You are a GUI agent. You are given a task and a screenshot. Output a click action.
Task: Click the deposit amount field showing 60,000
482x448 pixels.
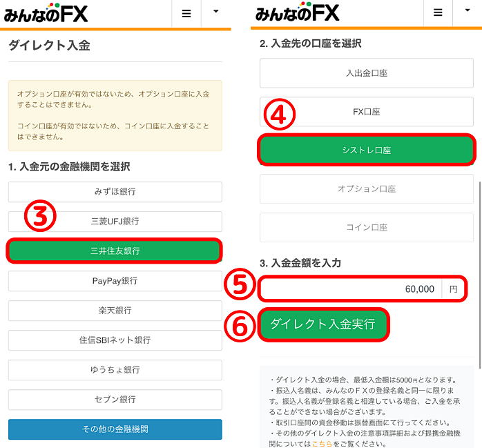[351, 289]
